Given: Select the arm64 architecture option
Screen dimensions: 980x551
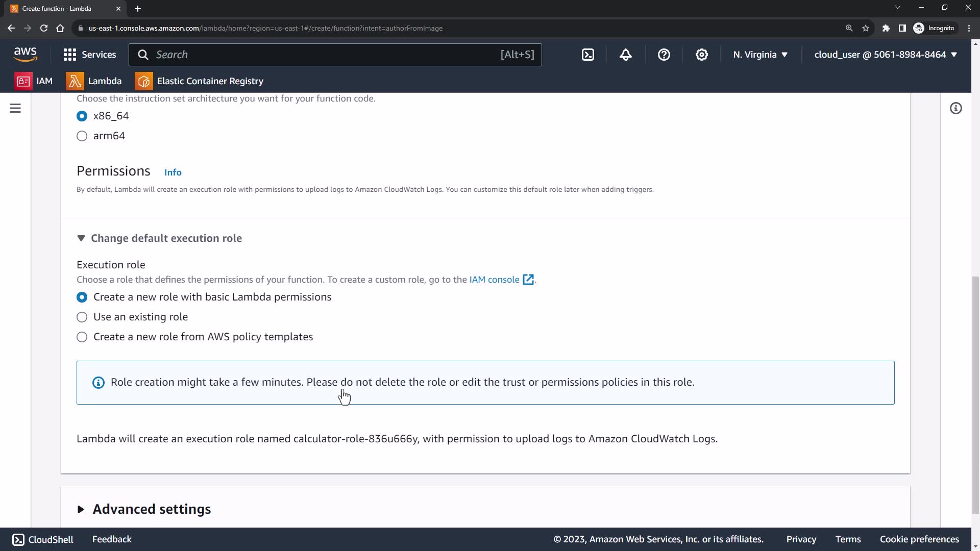Looking at the screenshot, I should tap(82, 136).
